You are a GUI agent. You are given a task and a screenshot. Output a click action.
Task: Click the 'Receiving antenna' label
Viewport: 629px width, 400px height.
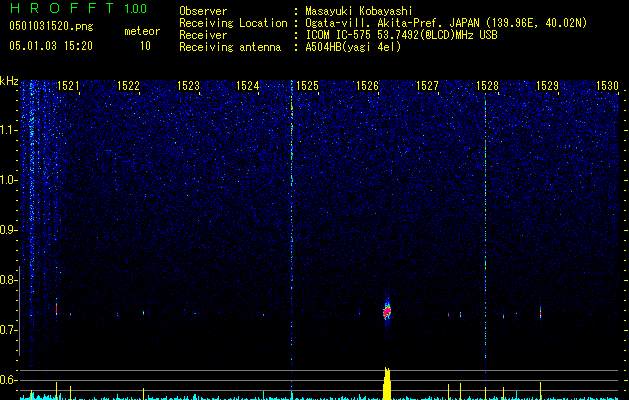(x=230, y=47)
